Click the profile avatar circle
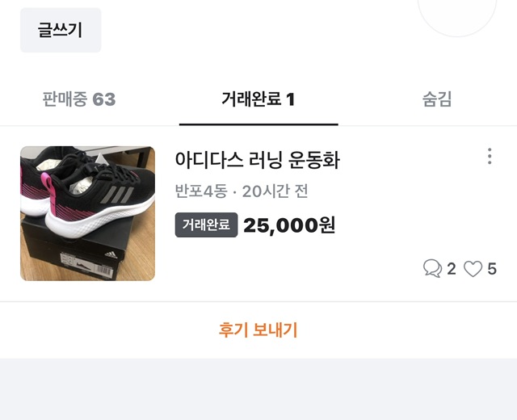 [x=456, y=10]
